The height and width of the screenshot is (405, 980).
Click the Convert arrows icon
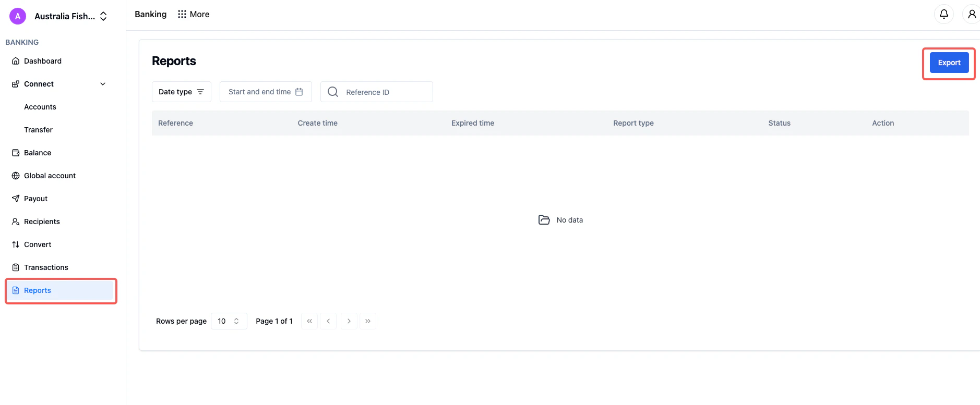tap(16, 244)
